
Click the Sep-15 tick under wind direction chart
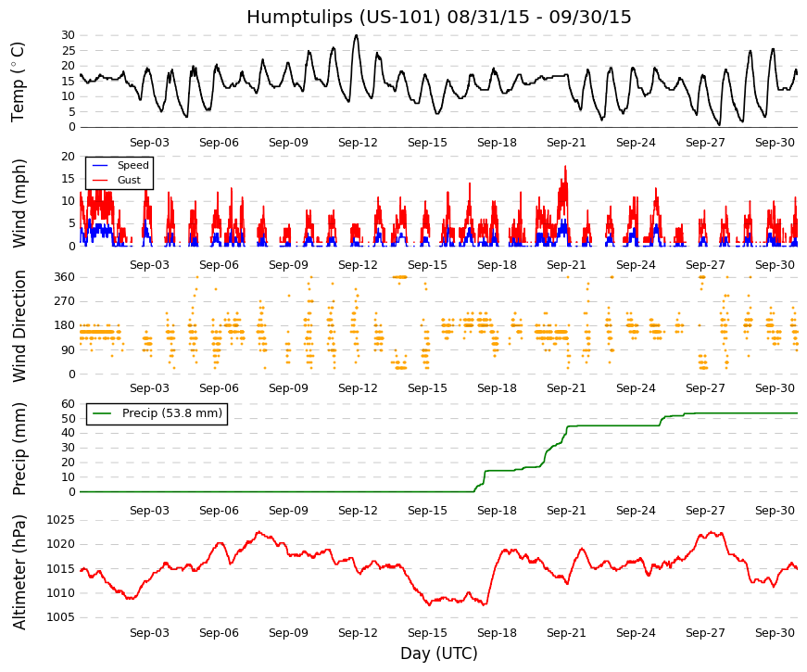[427, 387]
